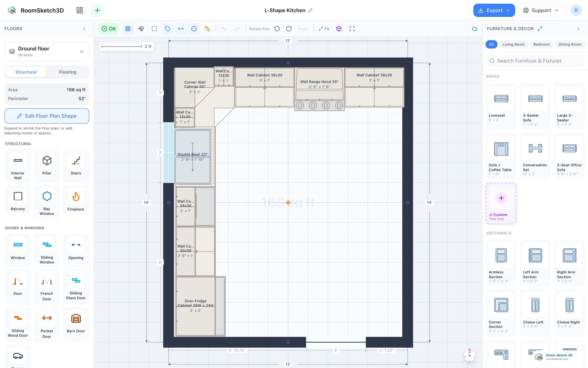The image size is (588, 368).
Task: Enter fullscreen mode
Action: click(352, 29)
